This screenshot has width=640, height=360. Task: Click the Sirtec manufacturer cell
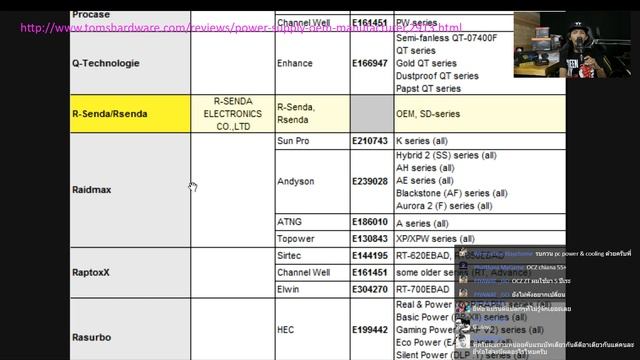click(312, 256)
